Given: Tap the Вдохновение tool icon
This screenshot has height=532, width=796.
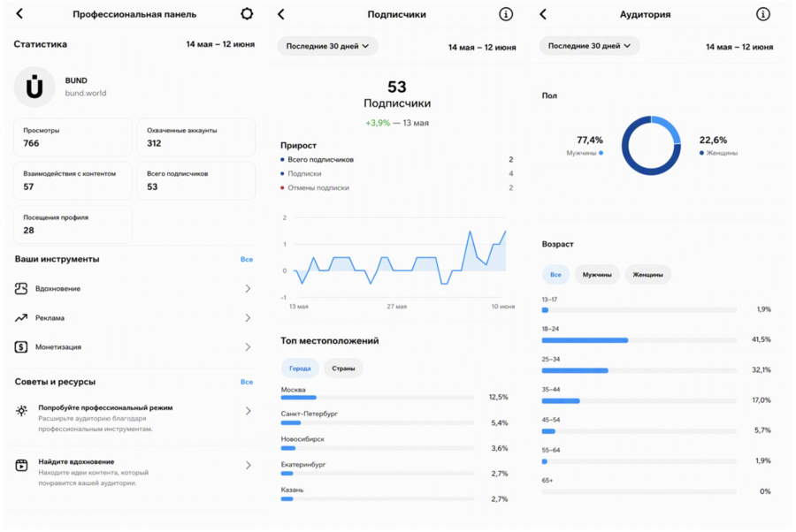Looking at the screenshot, I should coord(21,289).
